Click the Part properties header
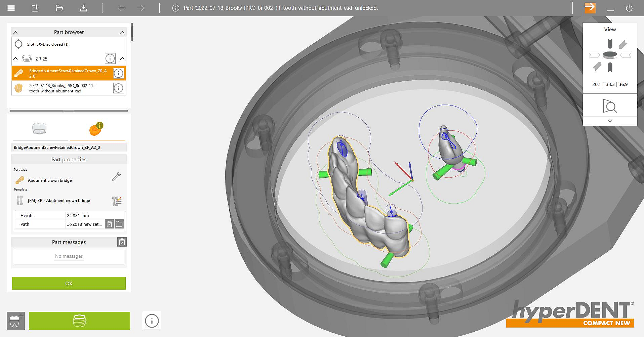 click(69, 159)
